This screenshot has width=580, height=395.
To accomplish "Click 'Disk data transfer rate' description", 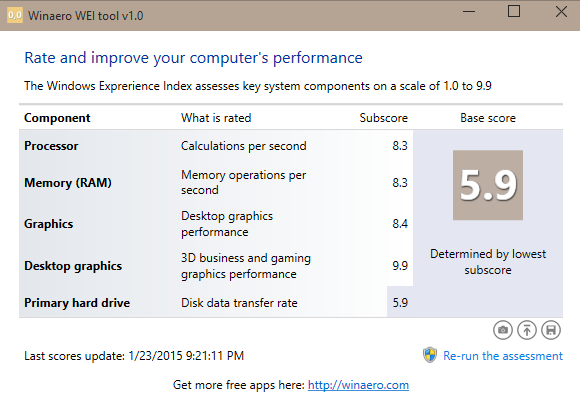I will coord(239,303).
